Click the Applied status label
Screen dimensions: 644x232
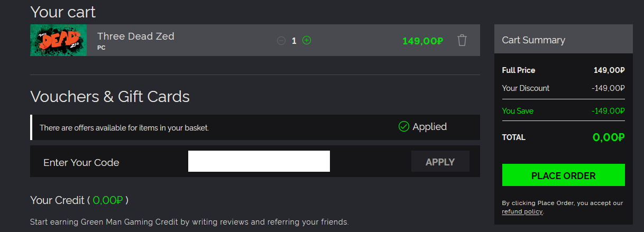(x=430, y=127)
